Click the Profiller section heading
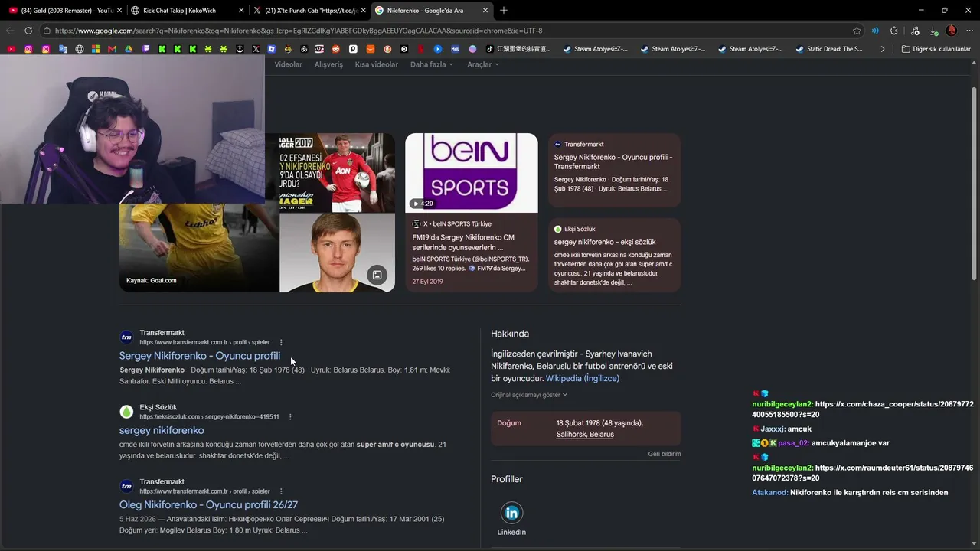Screen dimensions: 980x551 (507, 479)
